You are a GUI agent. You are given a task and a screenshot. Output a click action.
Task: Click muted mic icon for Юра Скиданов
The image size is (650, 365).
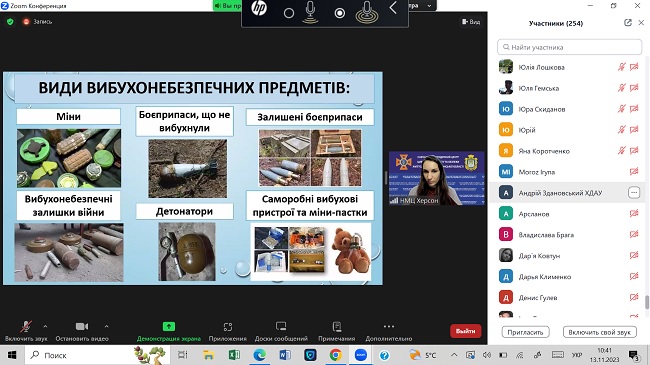pyautogui.click(x=621, y=109)
